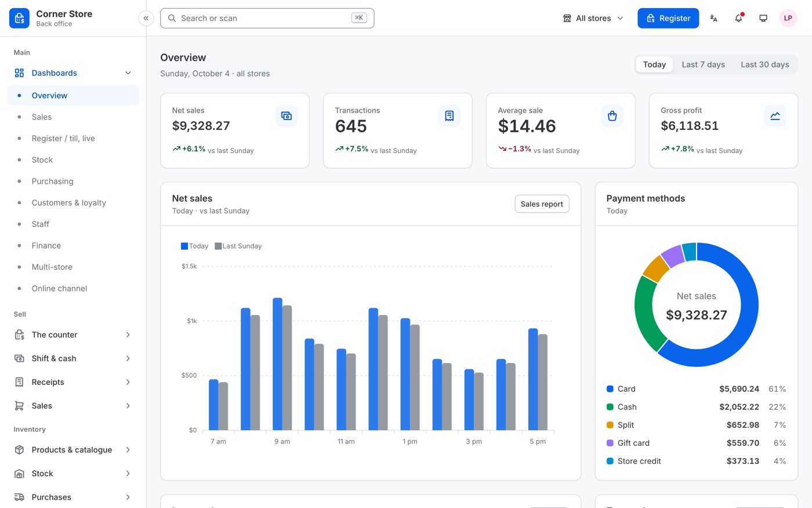
Task: Click the Average sale basket icon
Action: coord(612,116)
